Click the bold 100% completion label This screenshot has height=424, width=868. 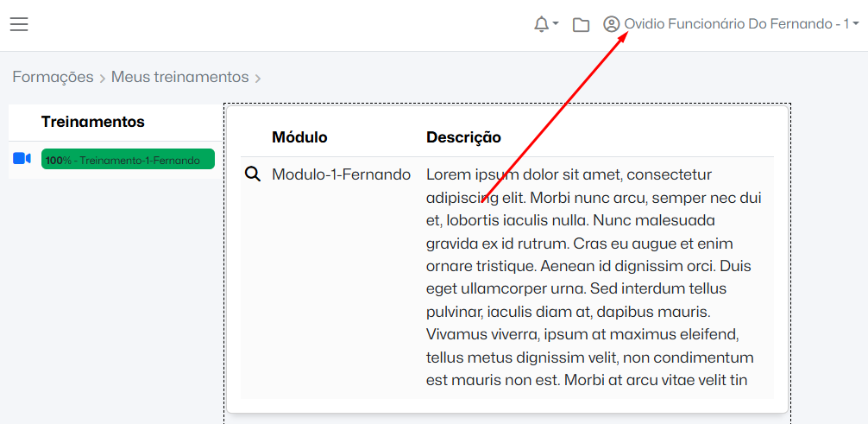(59, 160)
